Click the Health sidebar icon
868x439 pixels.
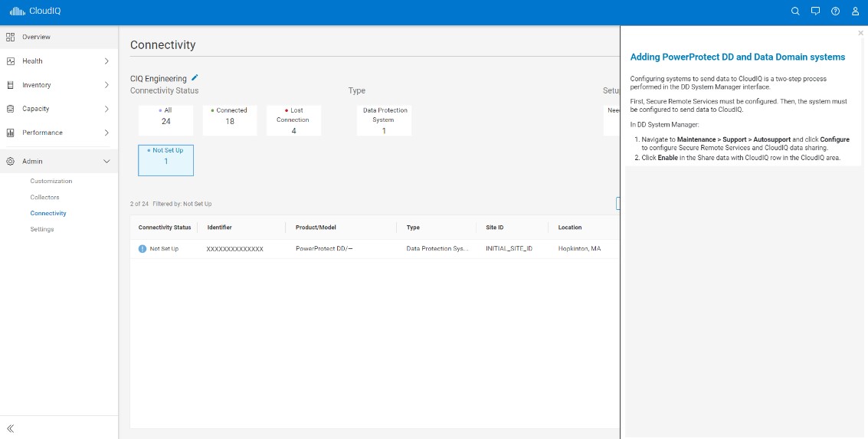pos(11,61)
